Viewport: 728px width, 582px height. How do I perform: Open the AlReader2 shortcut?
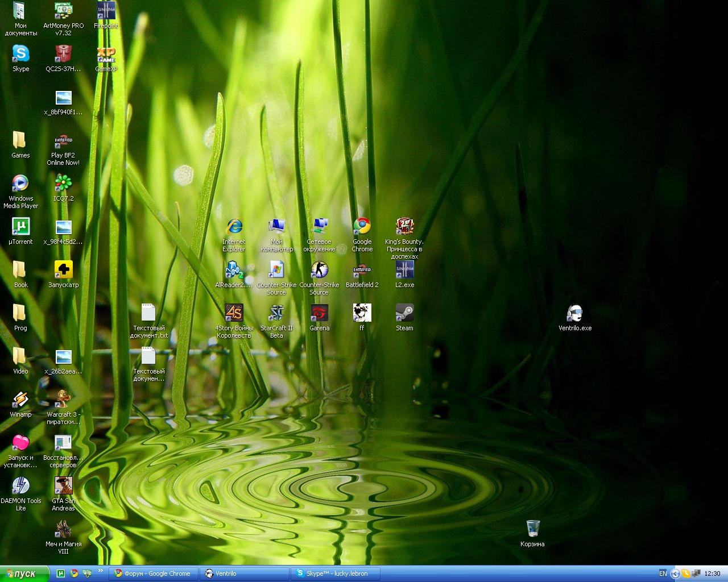click(x=234, y=275)
